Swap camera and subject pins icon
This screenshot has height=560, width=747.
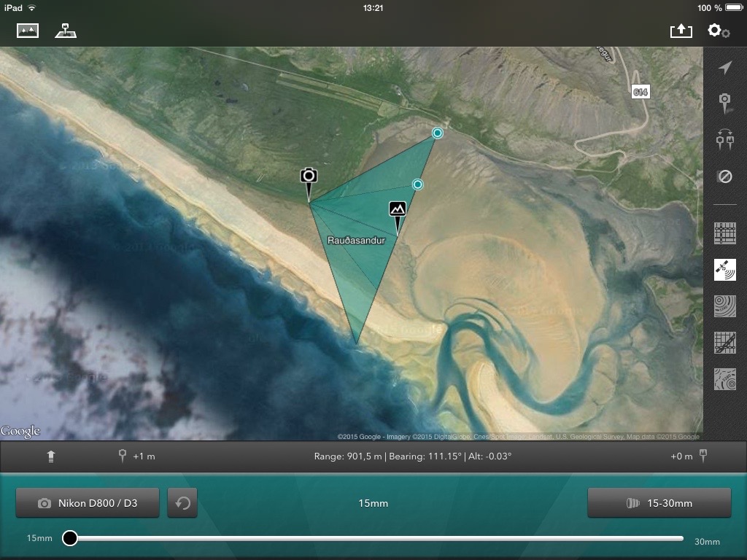pos(725,139)
